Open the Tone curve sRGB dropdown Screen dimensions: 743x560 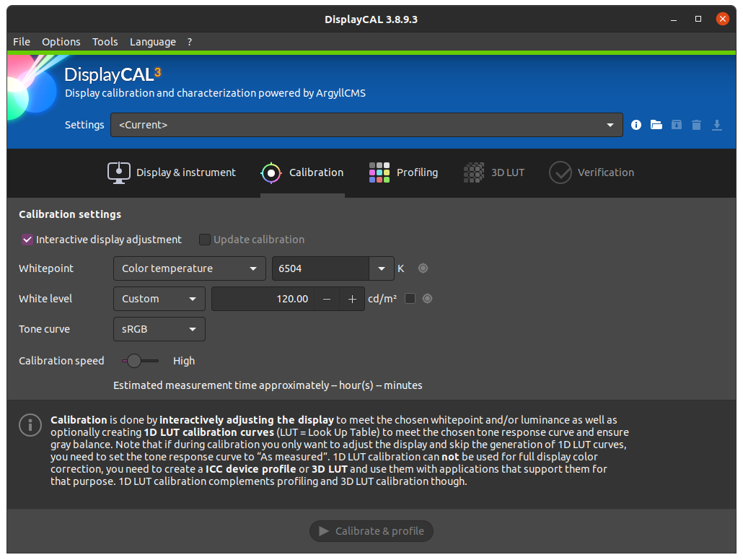[x=159, y=328]
